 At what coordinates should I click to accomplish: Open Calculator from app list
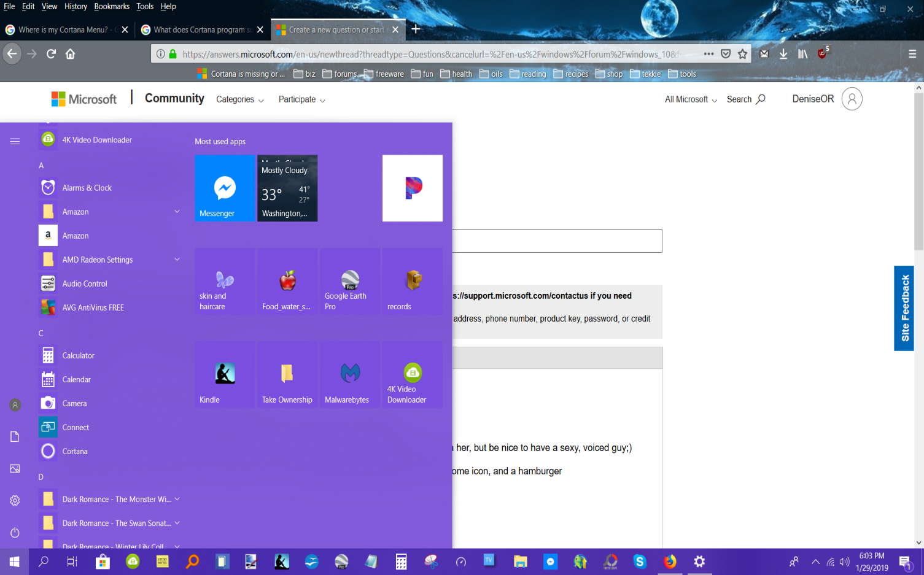(111, 355)
